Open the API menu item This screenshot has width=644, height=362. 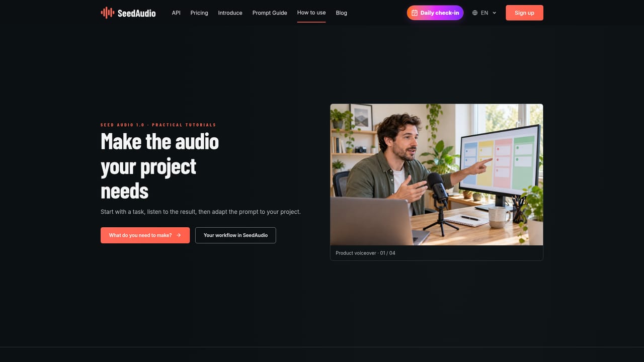(x=176, y=13)
